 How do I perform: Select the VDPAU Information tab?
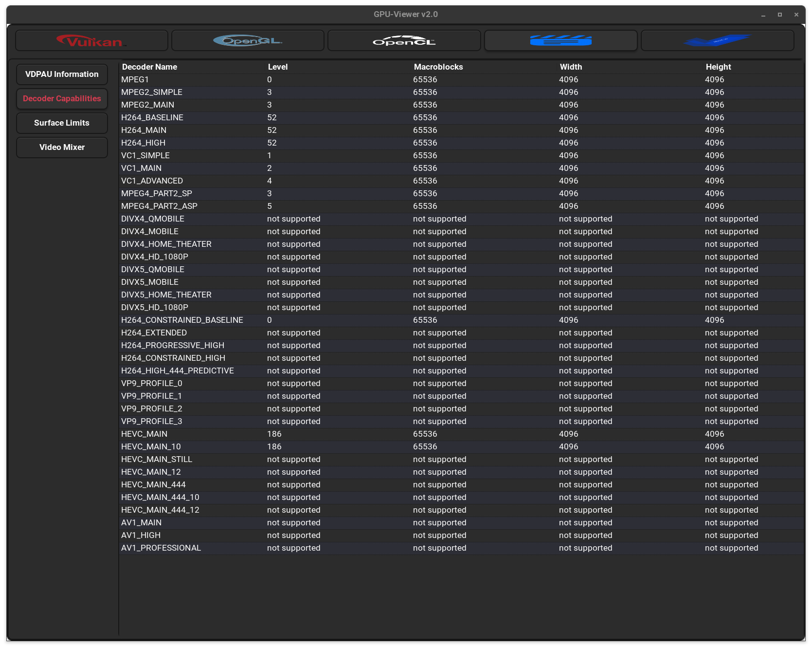pyautogui.click(x=62, y=74)
